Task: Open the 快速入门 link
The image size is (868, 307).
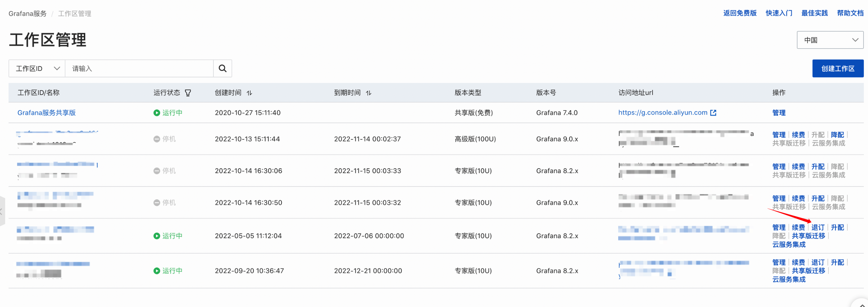Action: pyautogui.click(x=779, y=13)
